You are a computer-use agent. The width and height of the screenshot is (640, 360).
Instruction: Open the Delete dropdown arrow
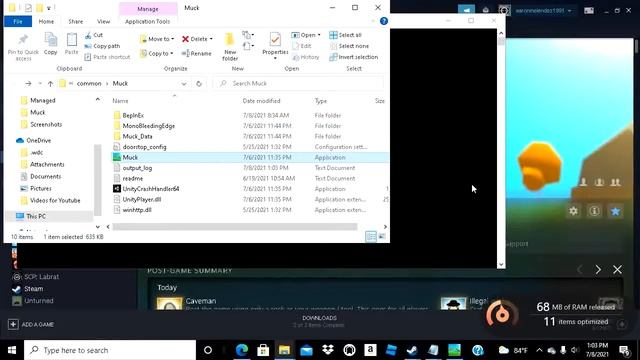pos(211,39)
